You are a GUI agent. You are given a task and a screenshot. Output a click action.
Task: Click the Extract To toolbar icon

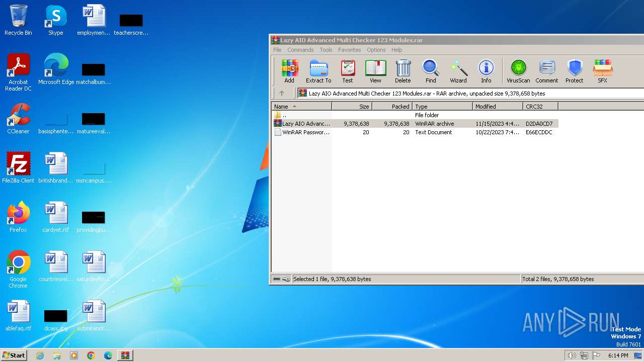[x=318, y=71]
